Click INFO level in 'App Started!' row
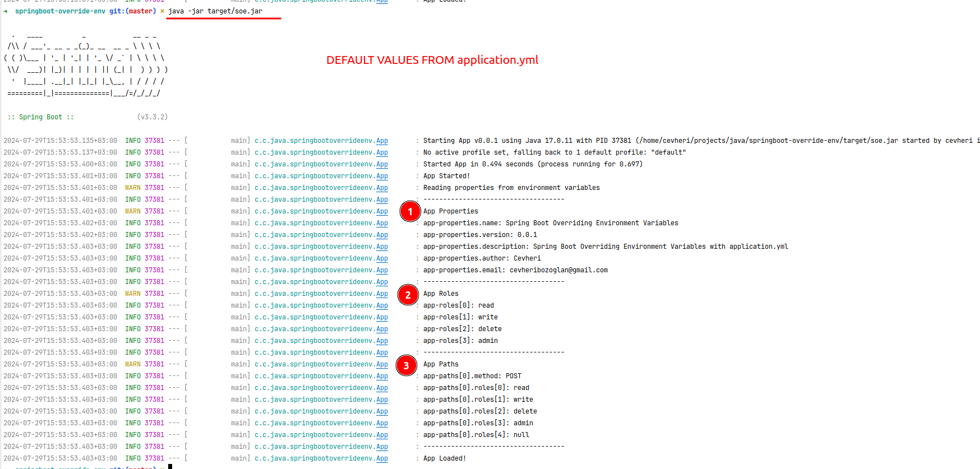 tap(133, 176)
